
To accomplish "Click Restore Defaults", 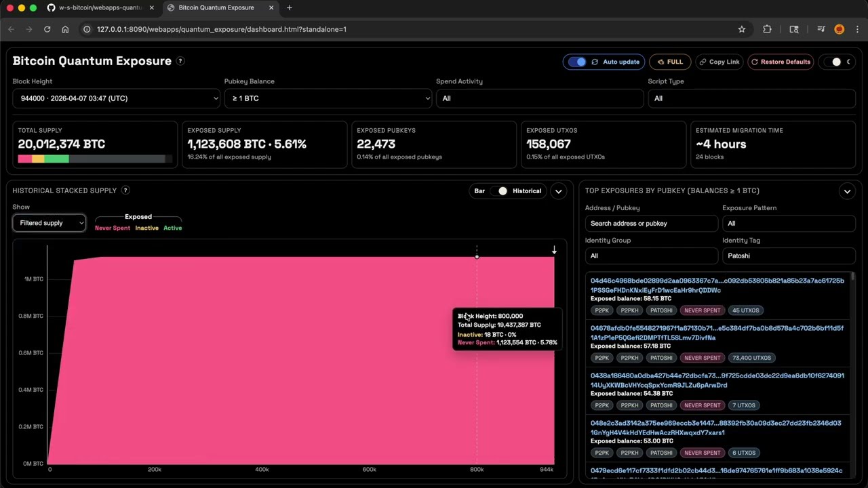I will tap(781, 62).
